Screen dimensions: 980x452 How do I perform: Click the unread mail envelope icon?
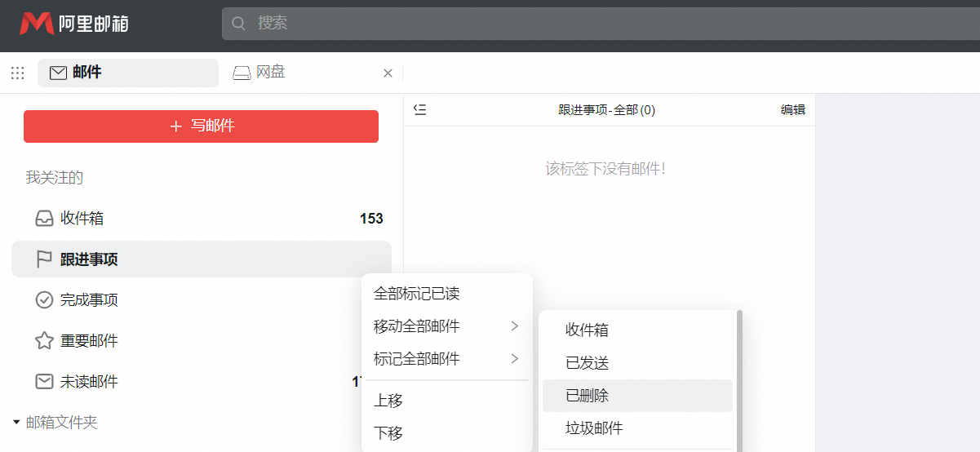tap(44, 382)
